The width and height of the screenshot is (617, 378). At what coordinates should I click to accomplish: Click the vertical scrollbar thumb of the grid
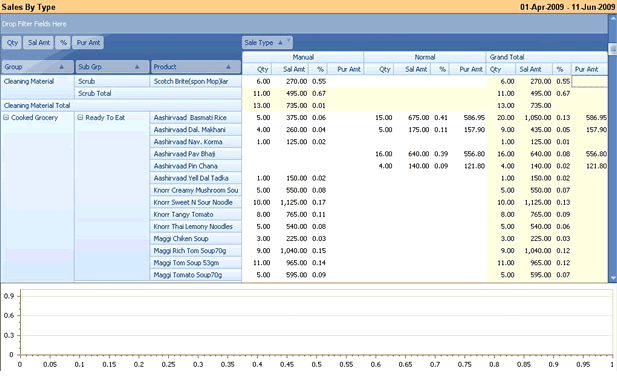(613, 49)
